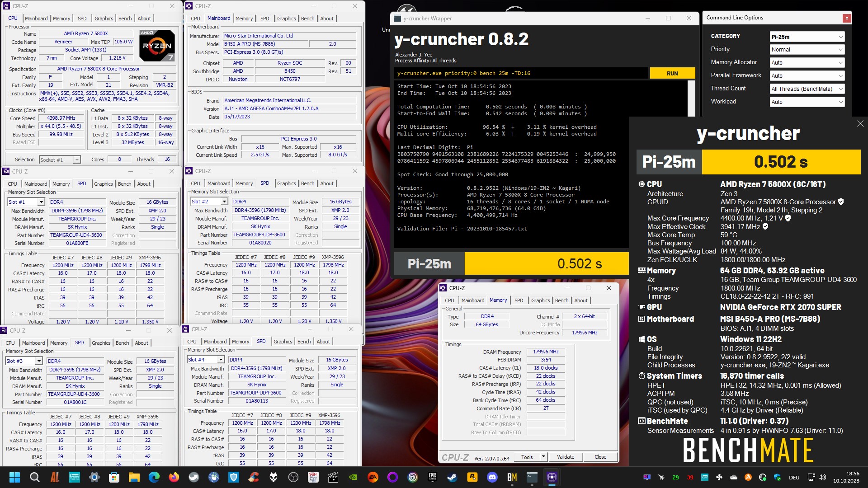
Task: Click DEU language indicator in tray
Action: pos(794,478)
